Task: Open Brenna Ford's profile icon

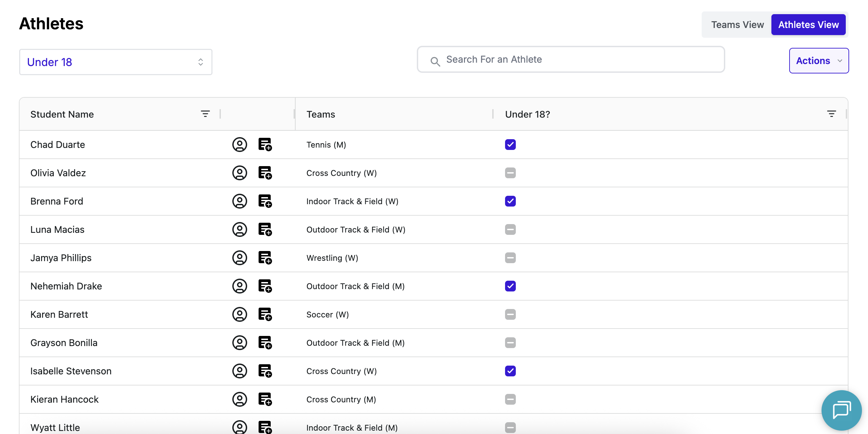Action: (240, 201)
